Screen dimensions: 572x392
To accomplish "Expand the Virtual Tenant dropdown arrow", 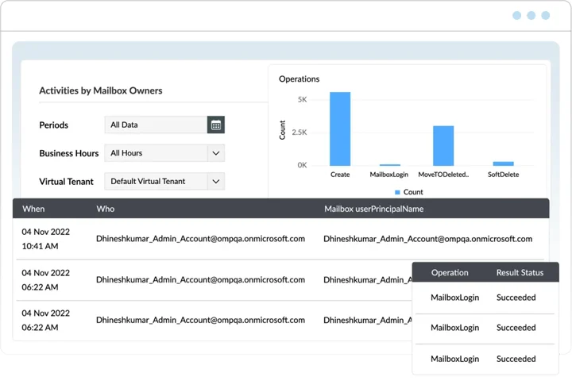I will click(x=216, y=182).
